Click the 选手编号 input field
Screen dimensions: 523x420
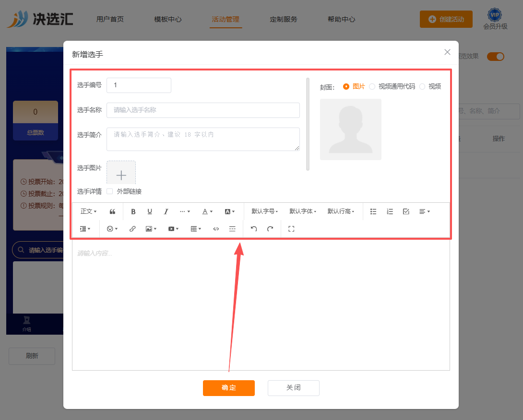(139, 85)
